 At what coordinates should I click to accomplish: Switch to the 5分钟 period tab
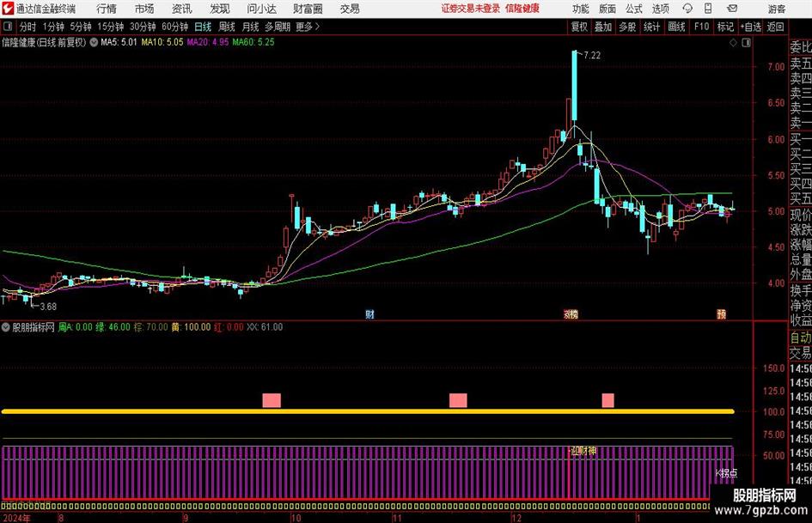(x=81, y=27)
